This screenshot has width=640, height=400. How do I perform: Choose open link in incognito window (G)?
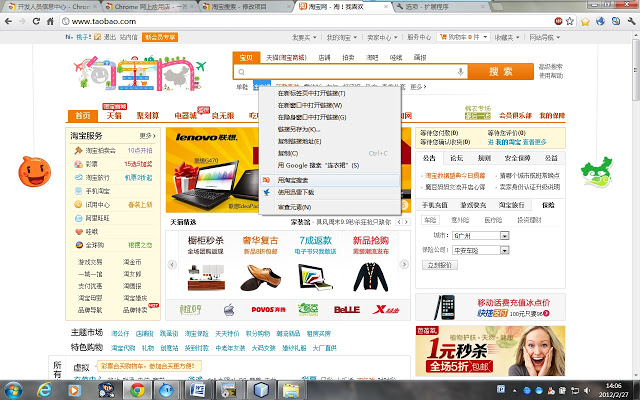(330, 117)
